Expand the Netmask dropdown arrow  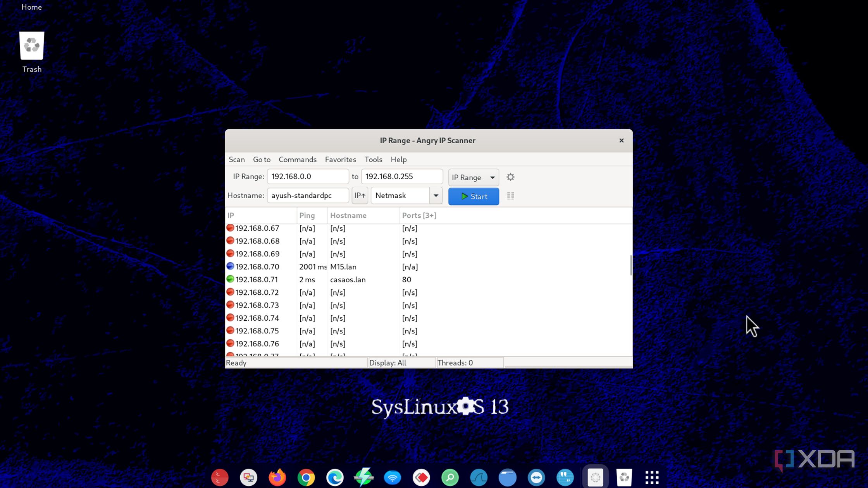tap(436, 196)
